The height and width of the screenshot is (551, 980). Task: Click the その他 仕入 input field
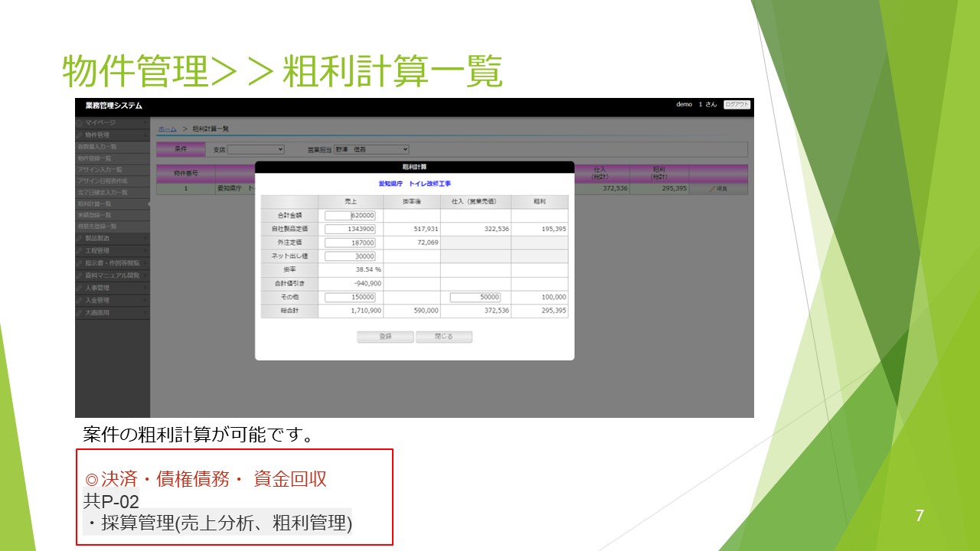point(475,297)
